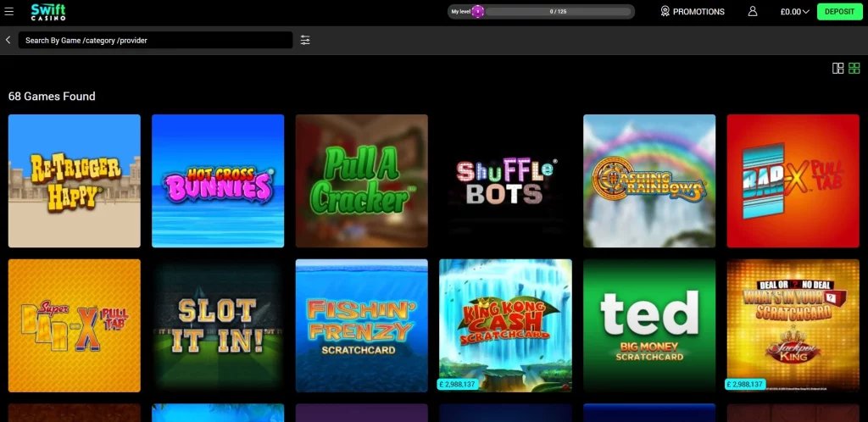Viewport: 868px width, 422px height.
Task: Launch Hot Cross Bunnies game
Action: point(218,180)
